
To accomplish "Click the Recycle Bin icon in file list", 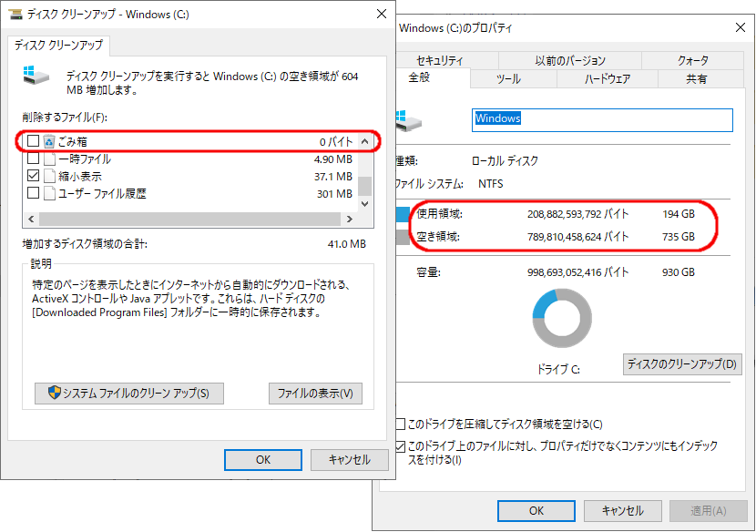I will point(48,142).
